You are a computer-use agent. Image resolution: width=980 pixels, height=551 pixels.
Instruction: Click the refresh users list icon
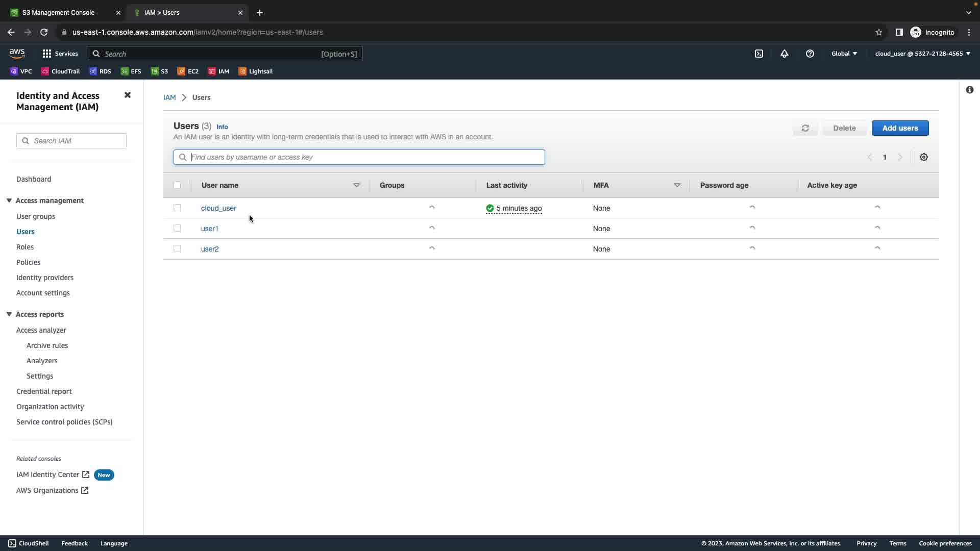pos(805,128)
